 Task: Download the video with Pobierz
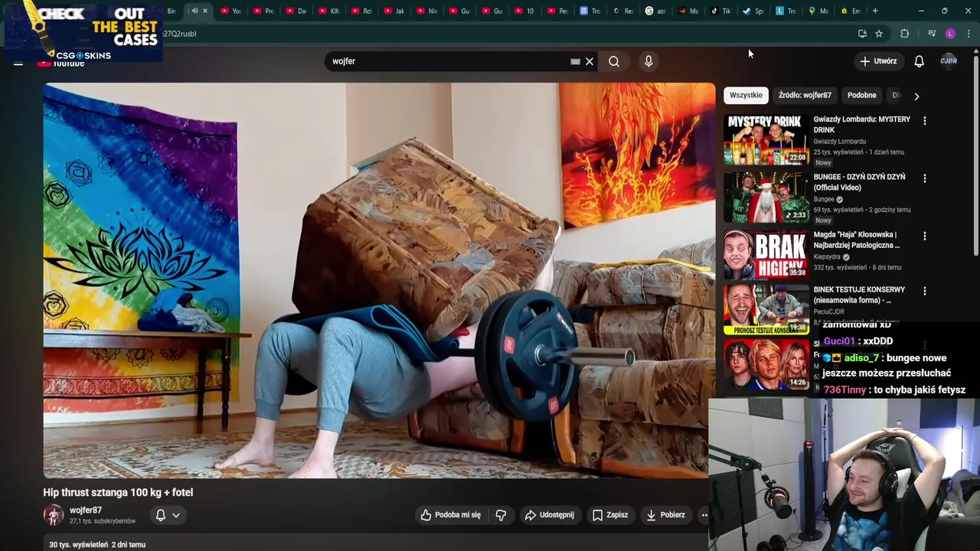pyautogui.click(x=665, y=515)
